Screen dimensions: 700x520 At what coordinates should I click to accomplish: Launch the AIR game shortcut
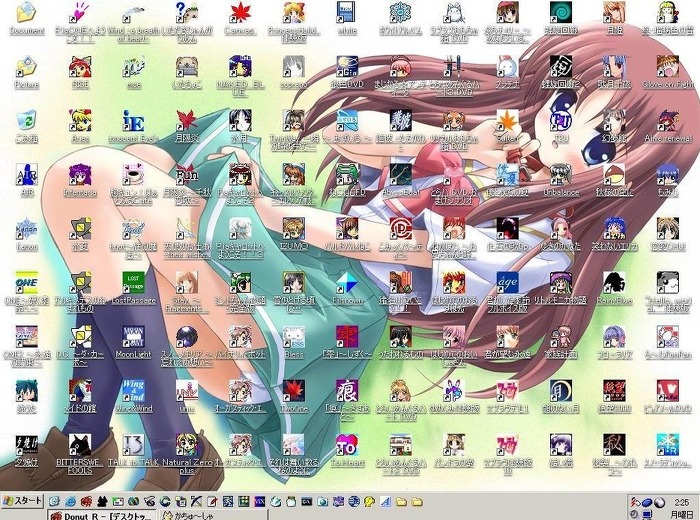[26, 175]
